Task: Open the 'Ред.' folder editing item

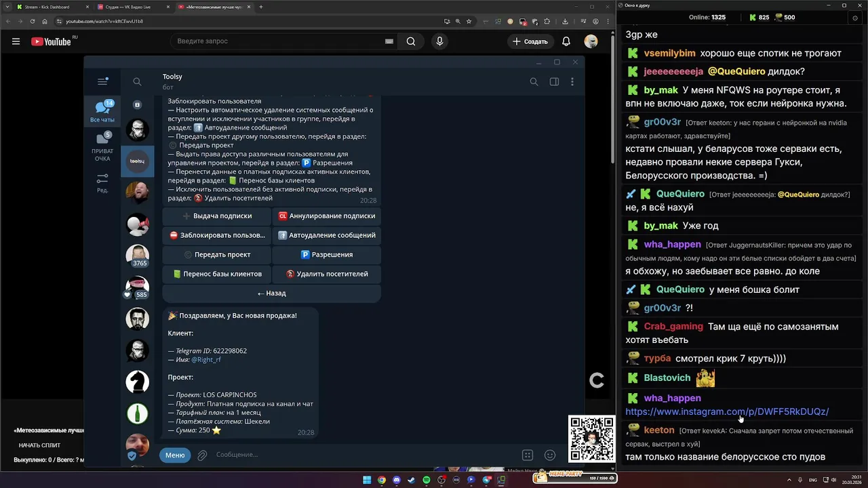Action: [102, 183]
